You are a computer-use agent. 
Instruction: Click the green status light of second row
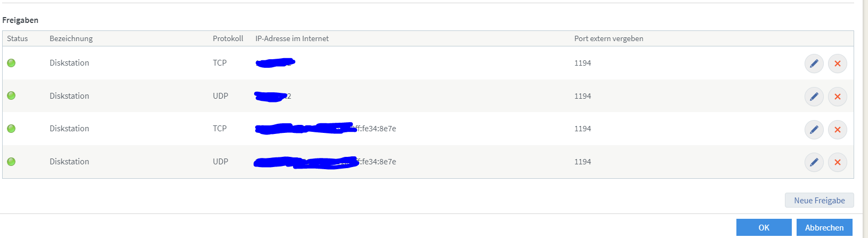point(11,96)
